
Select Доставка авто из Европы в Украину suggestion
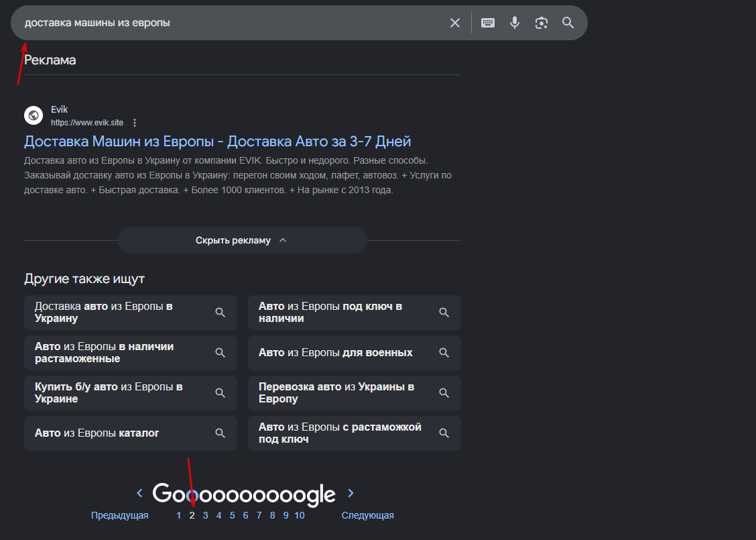[x=131, y=313]
